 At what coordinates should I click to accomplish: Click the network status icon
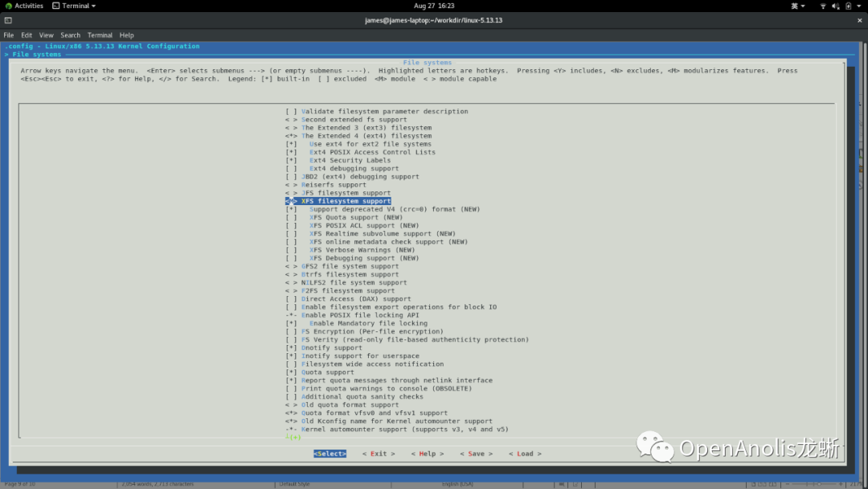[x=823, y=6]
